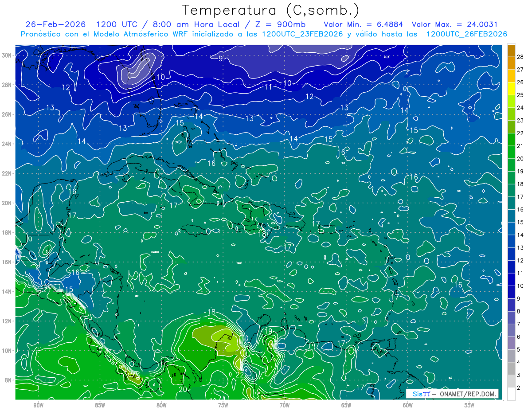The image size is (532, 411).
Task: Select the date text '26-Feb-2026'
Action: 55,24
